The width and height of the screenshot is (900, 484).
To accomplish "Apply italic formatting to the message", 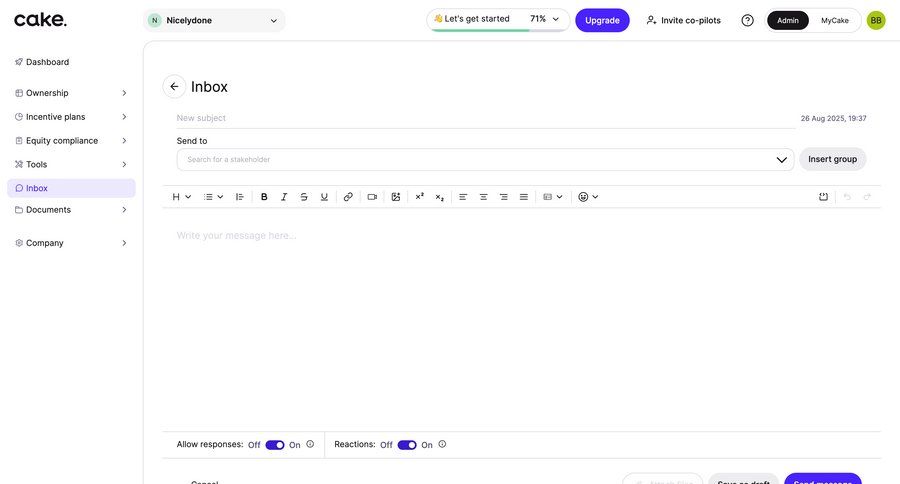I will (284, 197).
